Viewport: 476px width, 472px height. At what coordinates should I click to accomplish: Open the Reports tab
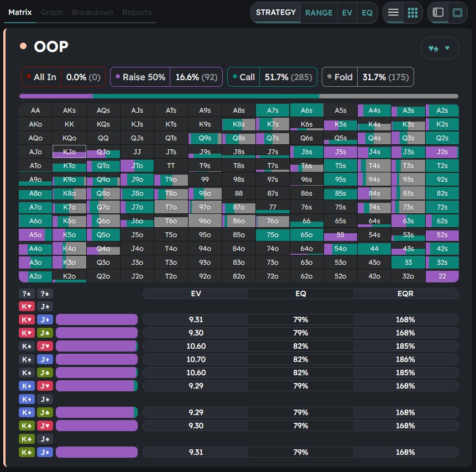coord(137,12)
